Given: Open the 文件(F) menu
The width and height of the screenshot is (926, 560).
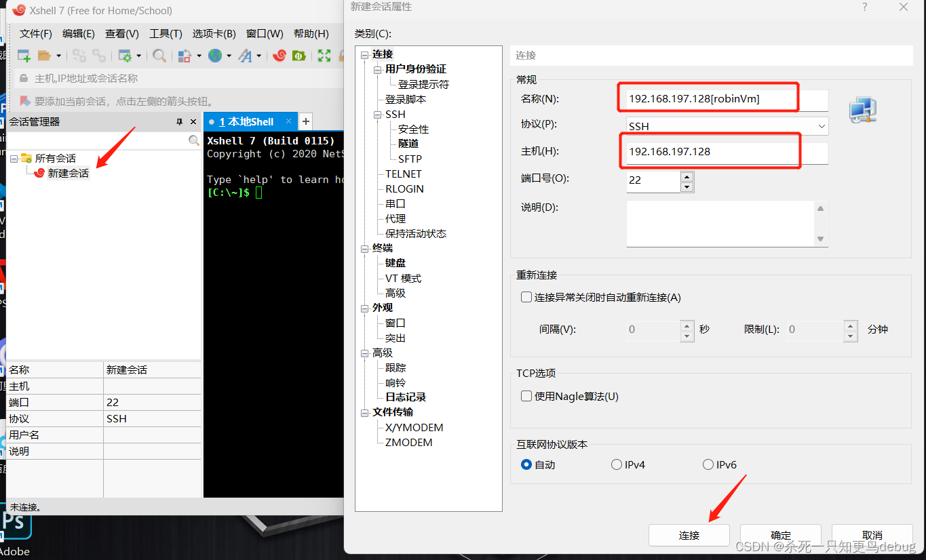Looking at the screenshot, I should click(36, 33).
